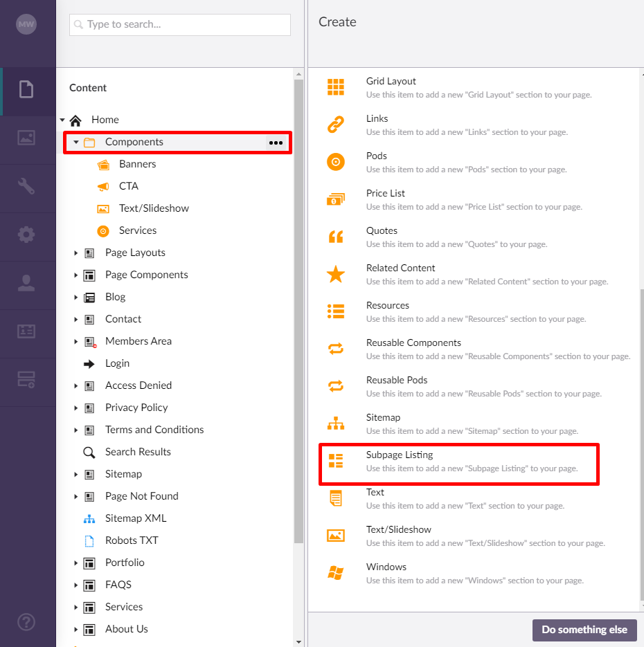Open the Search Results tree item
Viewport: 644px width, 647px height.
coord(138,452)
